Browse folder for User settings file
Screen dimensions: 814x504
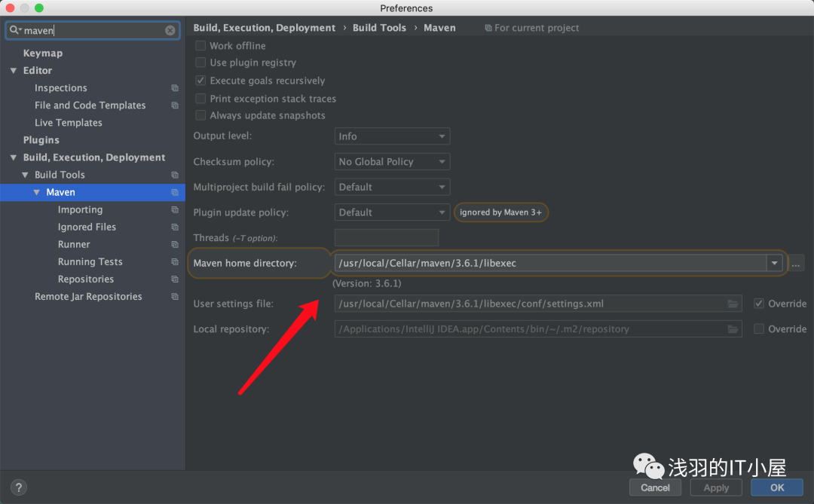tap(733, 304)
